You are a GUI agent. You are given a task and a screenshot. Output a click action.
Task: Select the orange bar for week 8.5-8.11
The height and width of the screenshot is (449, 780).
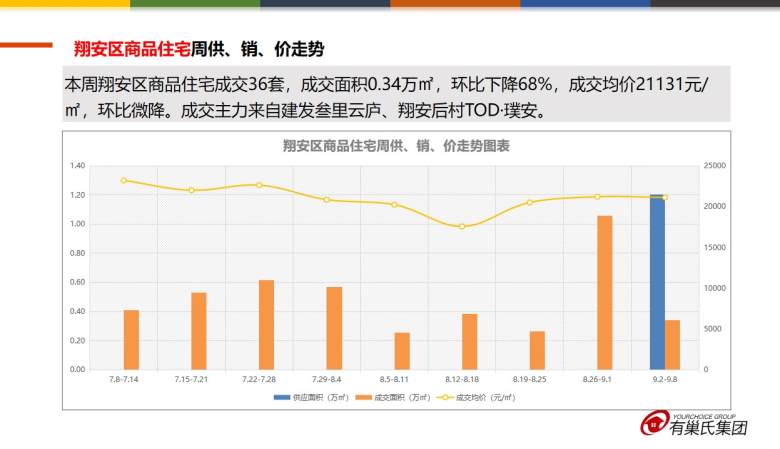pyautogui.click(x=402, y=351)
